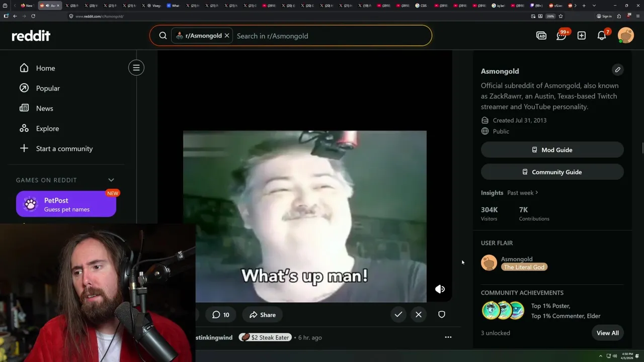Close the active Reddit browser tab
The image size is (644, 362).
tap(58, 6)
